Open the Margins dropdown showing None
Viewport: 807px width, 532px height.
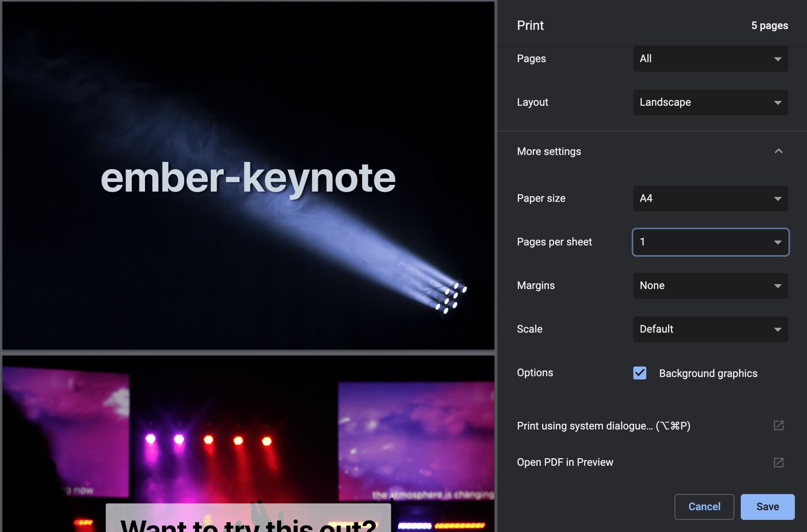pos(710,286)
